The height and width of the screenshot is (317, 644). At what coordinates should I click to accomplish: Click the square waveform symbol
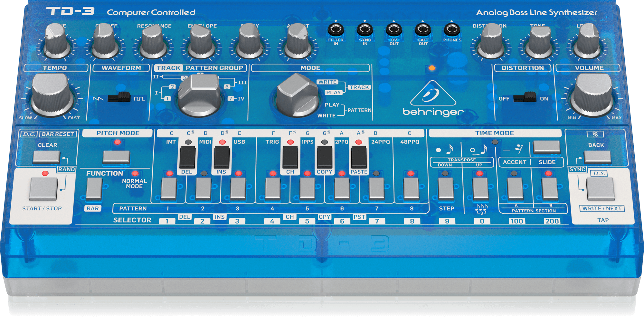tap(139, 98)
